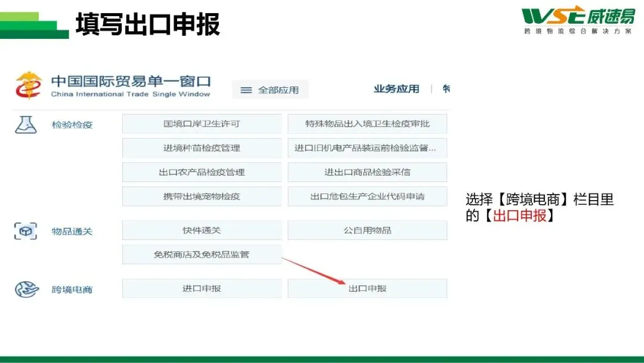This screenshot has width=644, height=363.
Task: Click the 跨境电商 category label
Action: tap(72, 290)
